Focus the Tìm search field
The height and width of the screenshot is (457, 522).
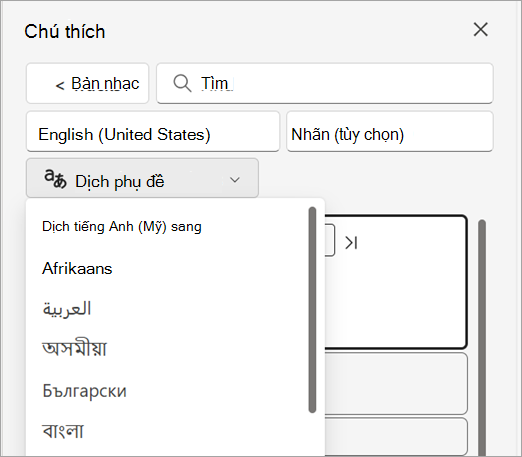point(325,83)
